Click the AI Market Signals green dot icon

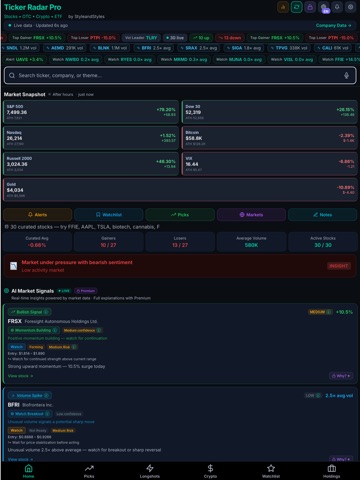(6, 291)
